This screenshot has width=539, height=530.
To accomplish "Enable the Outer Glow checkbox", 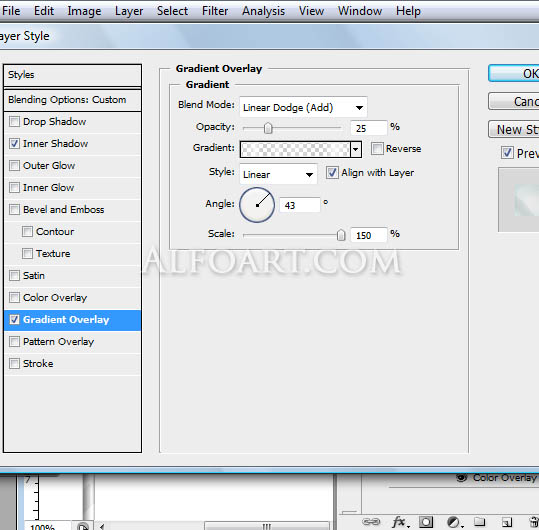I will 14,165.
